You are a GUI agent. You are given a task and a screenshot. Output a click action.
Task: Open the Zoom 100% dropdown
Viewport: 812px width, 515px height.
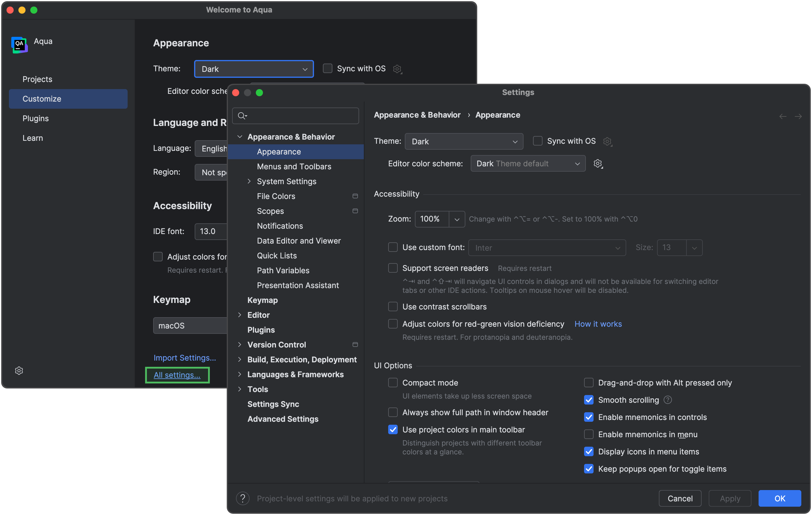tap(456, 219)
